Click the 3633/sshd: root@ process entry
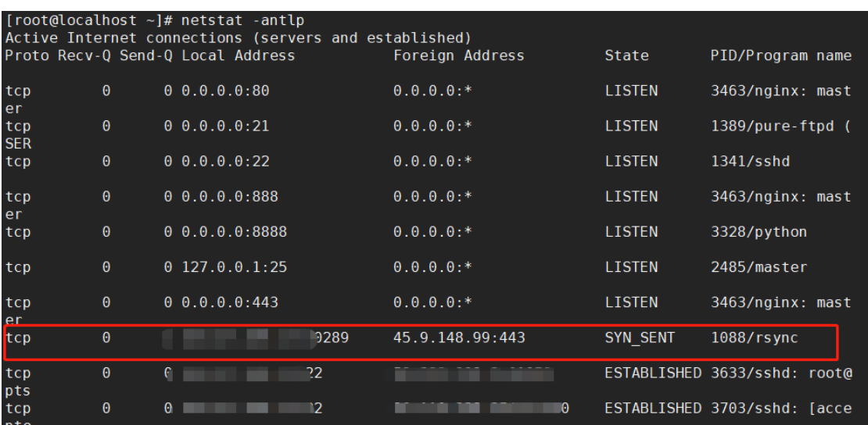Screen dimensions: 868x425 click(x=780, y=373)
